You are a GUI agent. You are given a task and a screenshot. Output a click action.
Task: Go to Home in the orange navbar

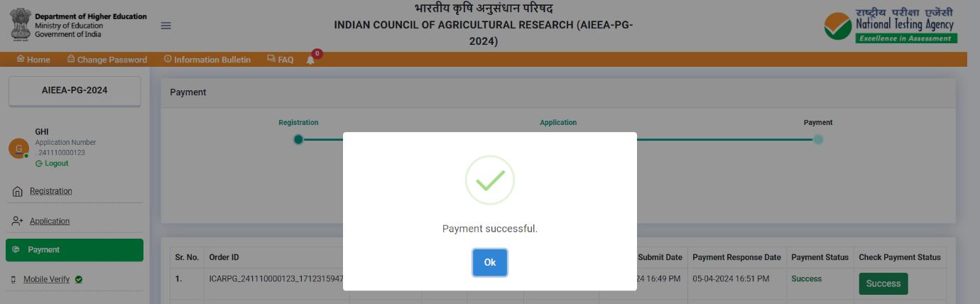point(33,60)
